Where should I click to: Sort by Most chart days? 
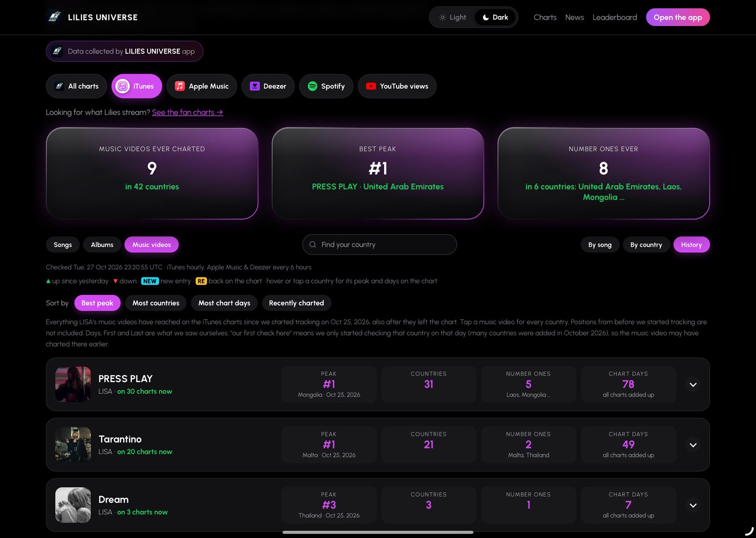point(224,303)
